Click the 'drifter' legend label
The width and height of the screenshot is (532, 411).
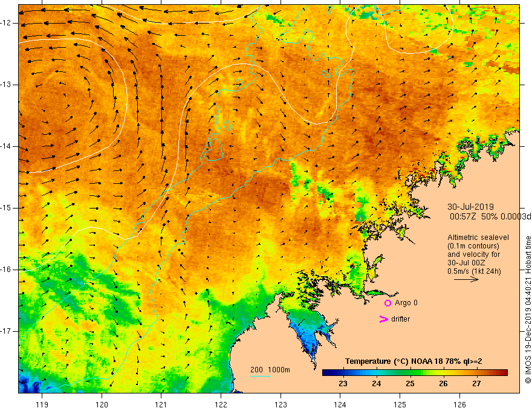pos(400,319)
